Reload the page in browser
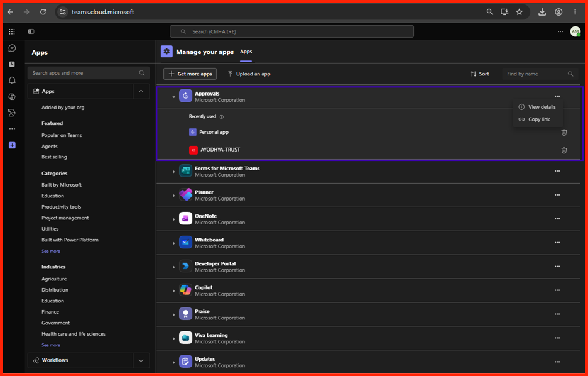This screenshot has width=588, height=376. click(x=43, y=12)
